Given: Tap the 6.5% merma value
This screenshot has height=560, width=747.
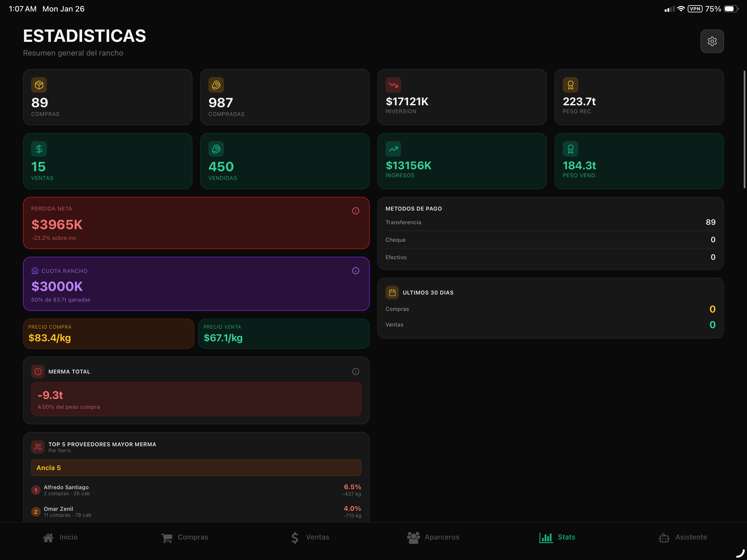Looking at the screenshot, I should [352, 487].
